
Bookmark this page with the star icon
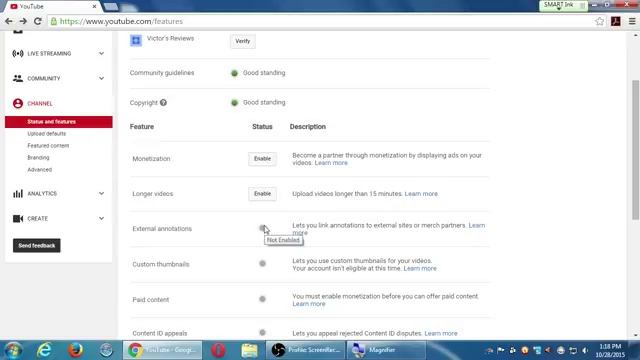coord(599,21)
